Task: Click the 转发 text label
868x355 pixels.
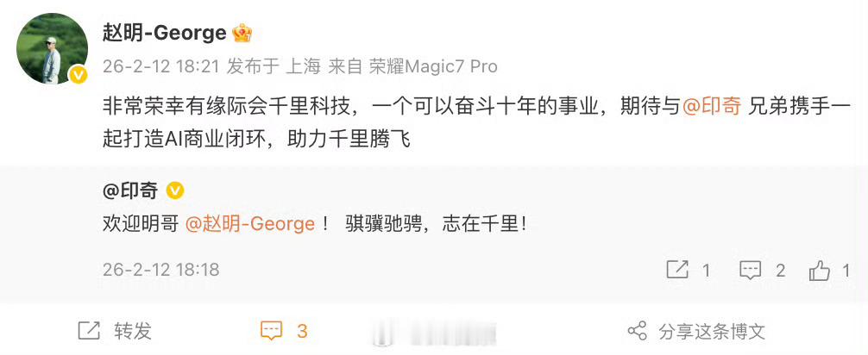Action: [133, 331]
